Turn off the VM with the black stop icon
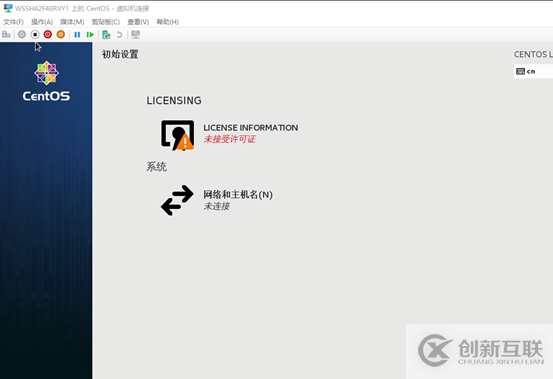 (35, 35)
